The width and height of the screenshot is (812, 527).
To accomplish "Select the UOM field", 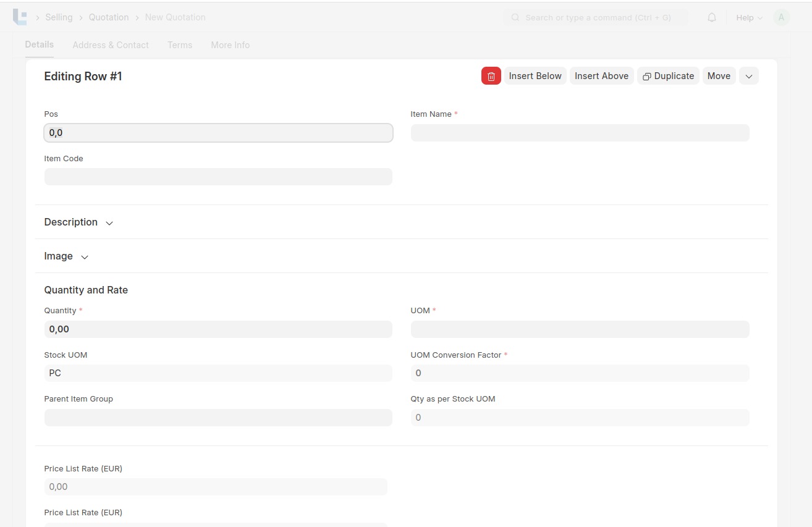I will click(580, 329).
